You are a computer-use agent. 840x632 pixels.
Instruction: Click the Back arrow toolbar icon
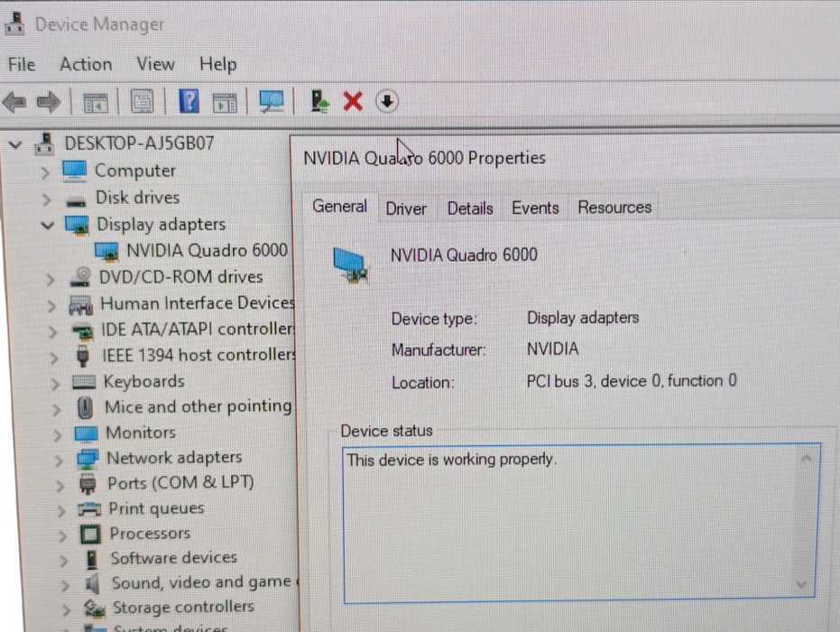coord(14,101)
